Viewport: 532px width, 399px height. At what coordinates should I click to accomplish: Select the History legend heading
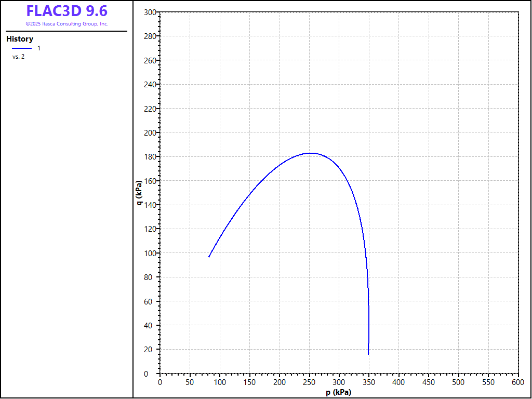pyautogui.click(x=20, y=39)
